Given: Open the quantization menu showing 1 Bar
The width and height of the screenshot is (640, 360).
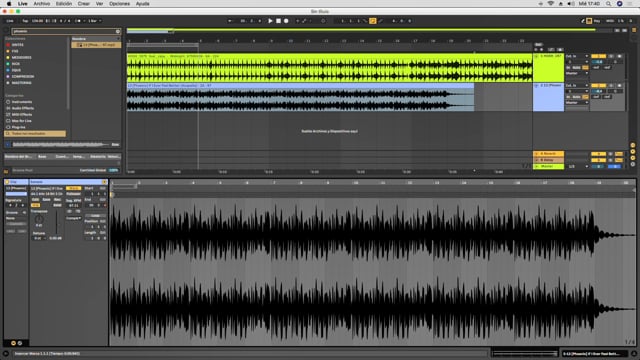Looking at the screenshot, I should 95,21.
